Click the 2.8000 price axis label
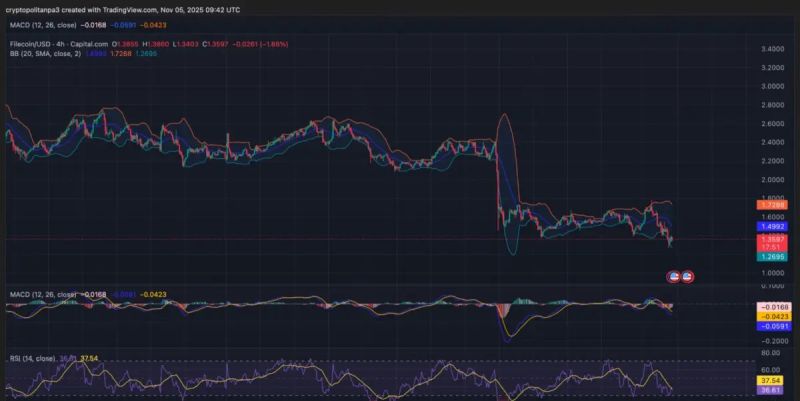The width and height of the screenshot is (800, 401). [772, 105]
